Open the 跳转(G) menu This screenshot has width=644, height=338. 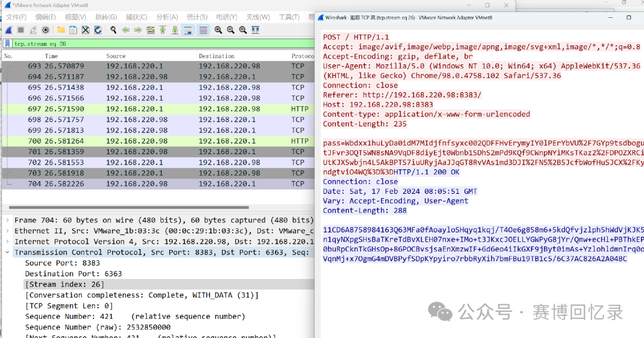[x=106, y=17]
